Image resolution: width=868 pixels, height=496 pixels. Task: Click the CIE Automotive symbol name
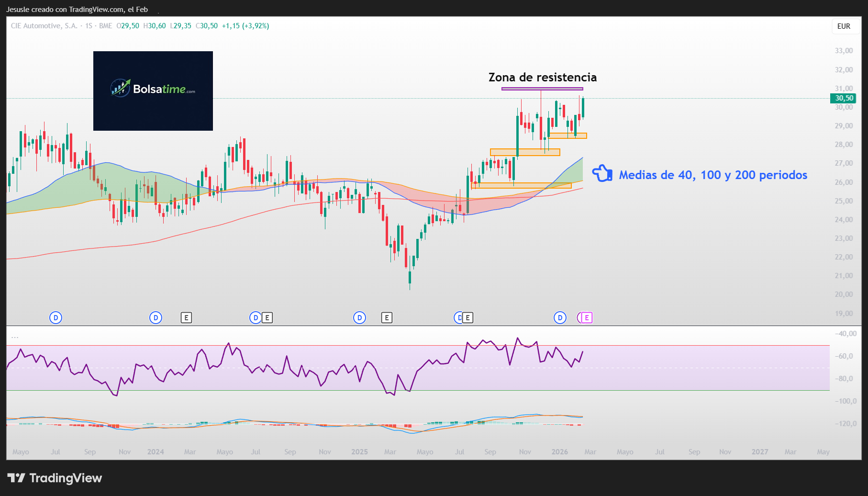pyautogui.click(x=45, y=26)
